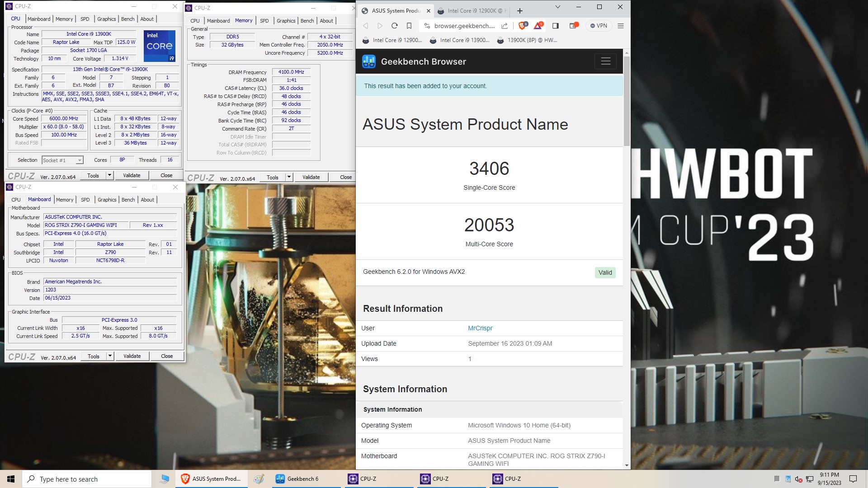
Task: Click the Valid badge on the Geekbench result
Action: click(x=605, y=272)
